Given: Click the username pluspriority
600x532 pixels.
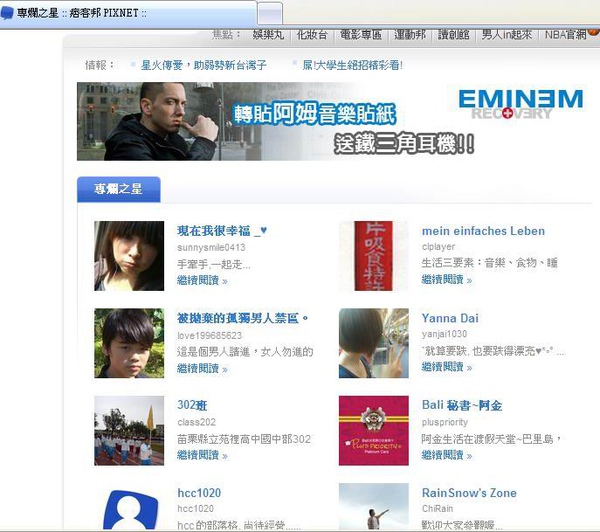Looking at the screenshot, I should (x=445, y=422).
